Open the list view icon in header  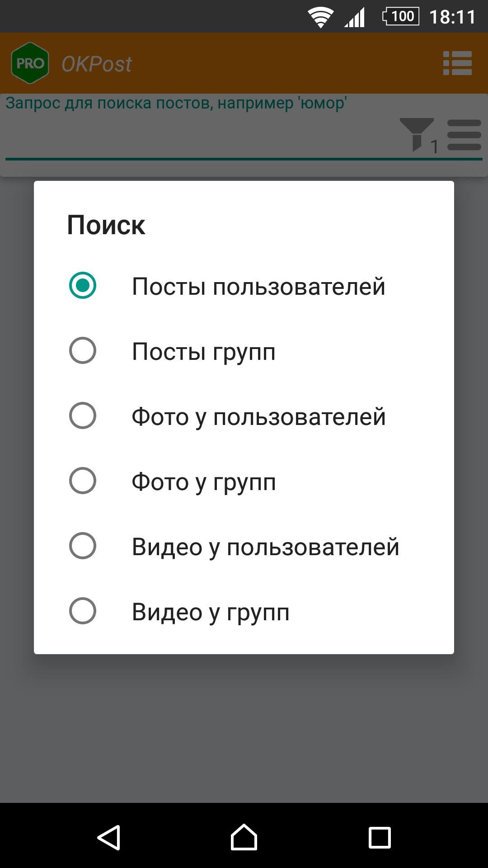(x=457, y=63)
